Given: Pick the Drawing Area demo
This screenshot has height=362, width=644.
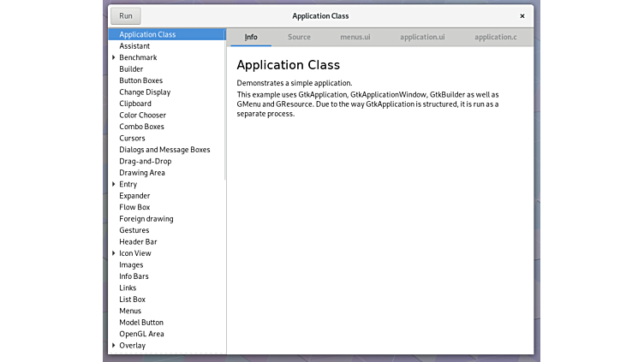Looking at the screenshot, I should pyautogui.click(x=142, y=173).
